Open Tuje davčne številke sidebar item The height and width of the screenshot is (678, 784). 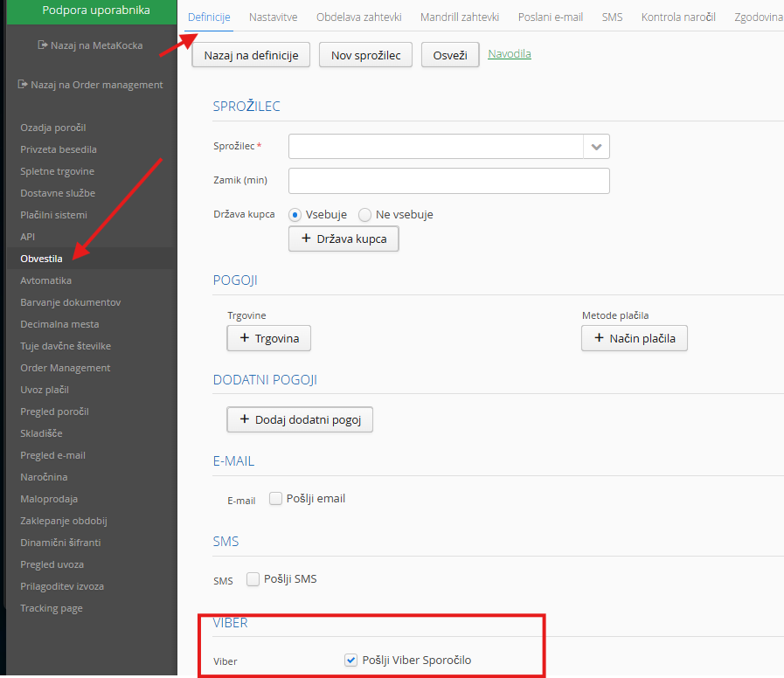click(x=66, y=346)
